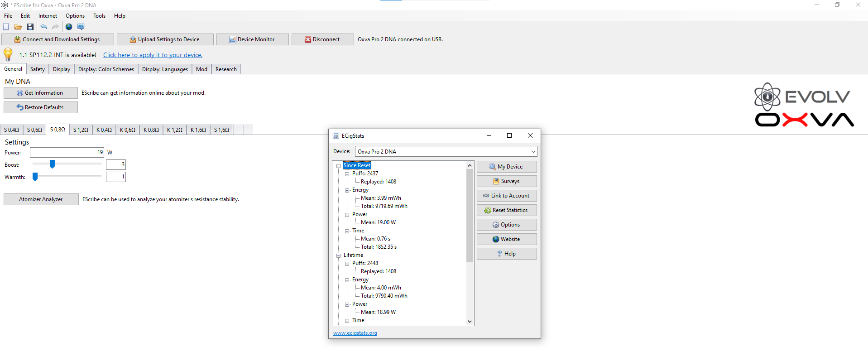Click the Website button in ECigStats
Image resolution: width=868 pixels, height=352 pixels.
[507, 239]
